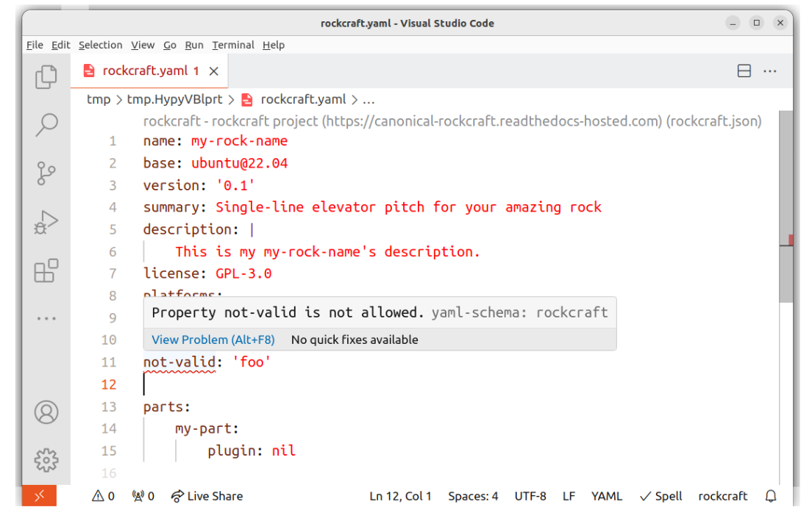Click the schema codelens link above line 1

click(x=452, y=121)
